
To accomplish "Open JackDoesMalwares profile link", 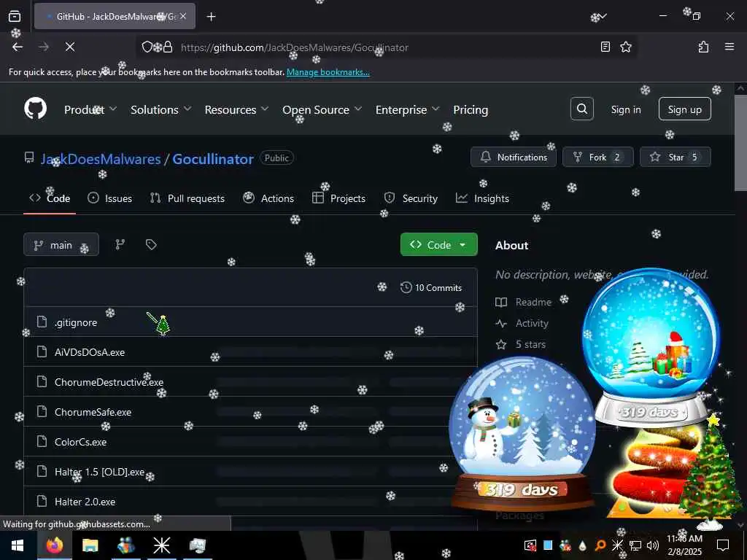I will tap(101, 158).
